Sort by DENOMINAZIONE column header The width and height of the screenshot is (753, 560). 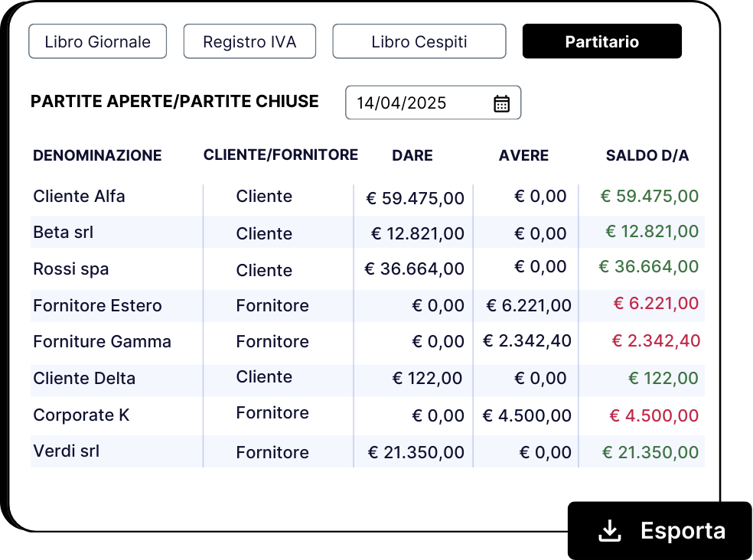(x=97, y=155)
